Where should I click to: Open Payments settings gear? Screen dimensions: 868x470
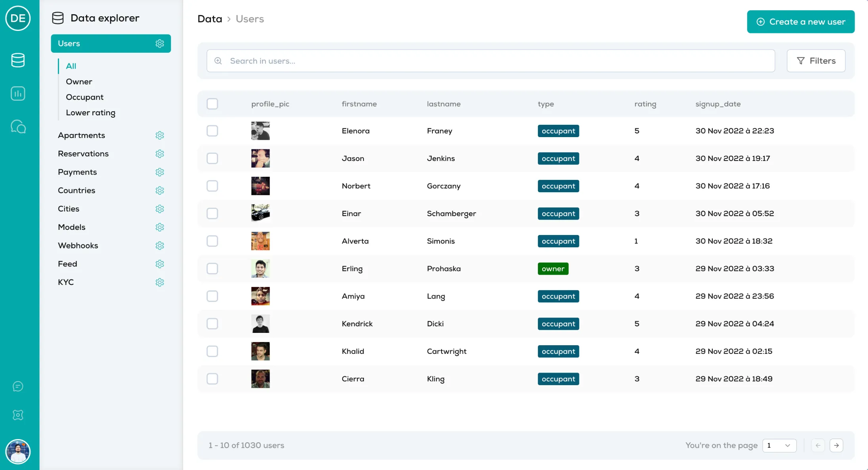160,172
